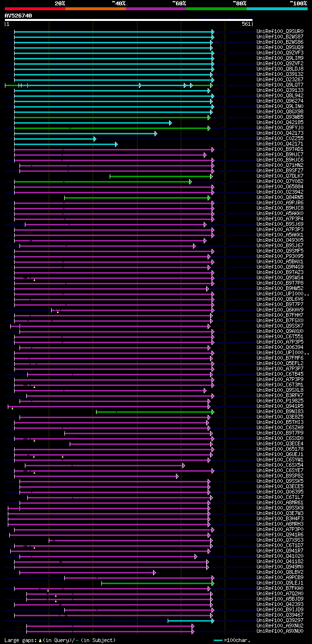Image resolution: width=312 pixels, height=644 pixels.
Task: Open hit UniRef100_Q9SWS4
Action: tap(280, 278)
